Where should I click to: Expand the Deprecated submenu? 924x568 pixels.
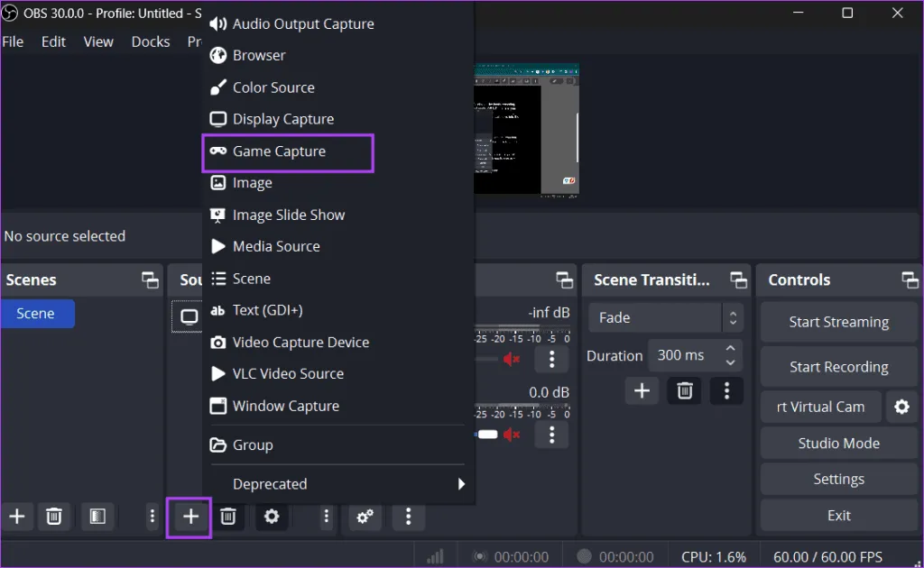coord(338,484)
